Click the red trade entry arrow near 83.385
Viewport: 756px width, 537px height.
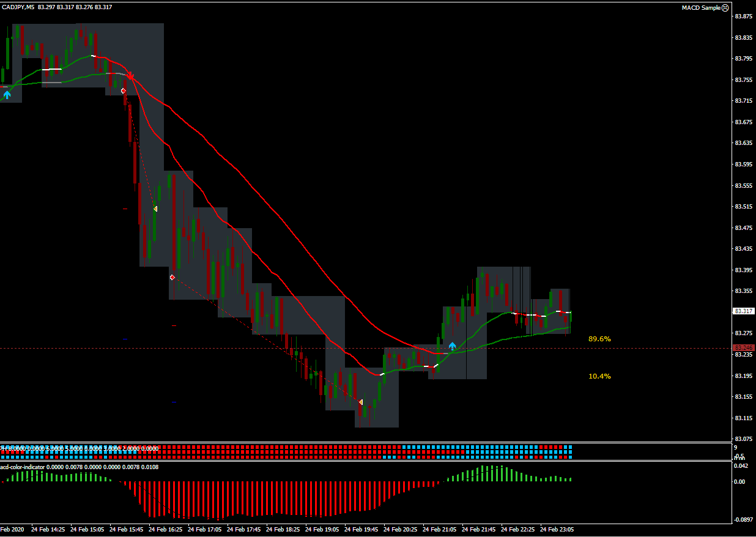[x=172, y=278]
